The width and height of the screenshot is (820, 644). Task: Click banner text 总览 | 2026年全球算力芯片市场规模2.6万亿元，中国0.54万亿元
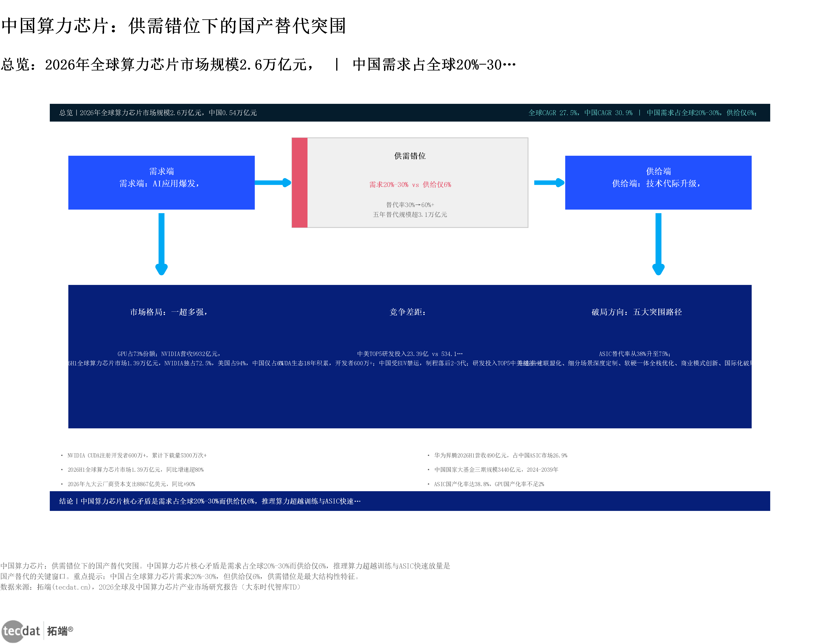(x=158, y=113)
